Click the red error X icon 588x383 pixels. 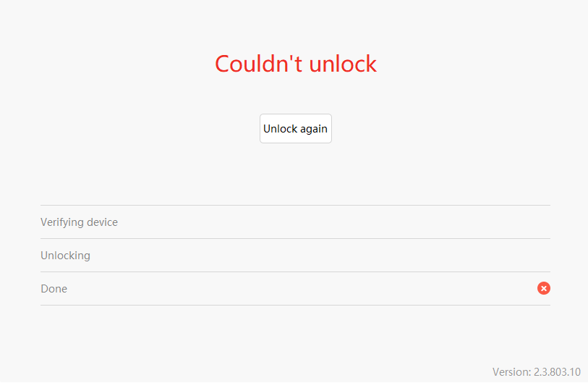pyautogui.click(x=543, y=288)
